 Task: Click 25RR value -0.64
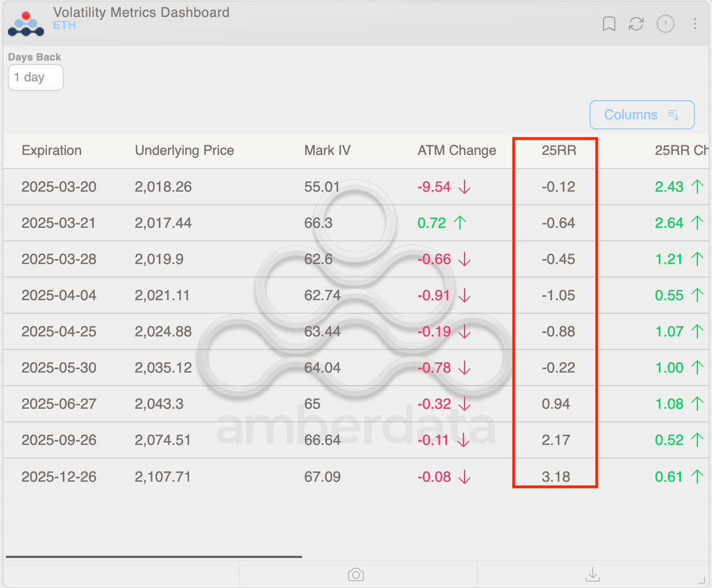558,223
